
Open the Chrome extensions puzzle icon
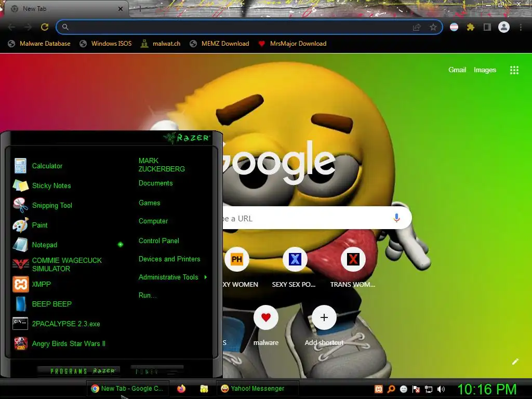pyautogui.click(x=470, y=27)
